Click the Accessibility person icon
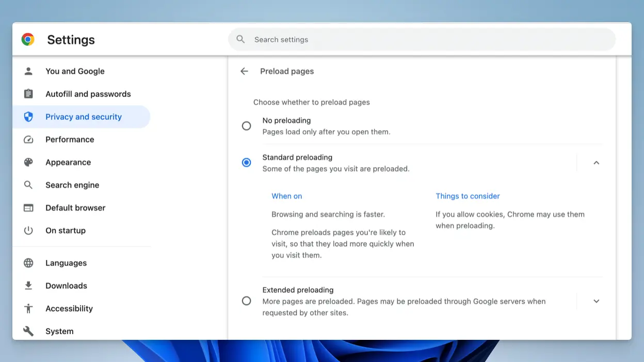This screenshot has width=644, height=362. pos(28,308)
